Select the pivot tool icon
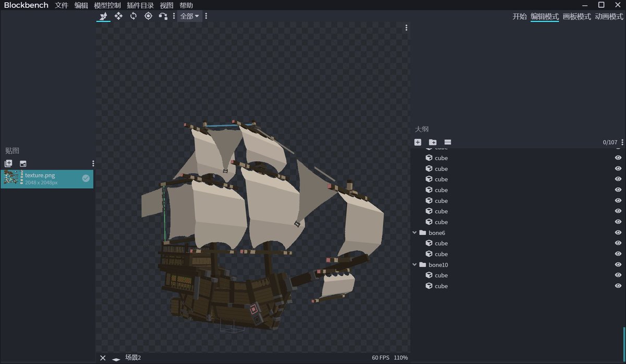The width and height of the screenshot is (626, 364). pyautogui.click(x=148, y=16)
